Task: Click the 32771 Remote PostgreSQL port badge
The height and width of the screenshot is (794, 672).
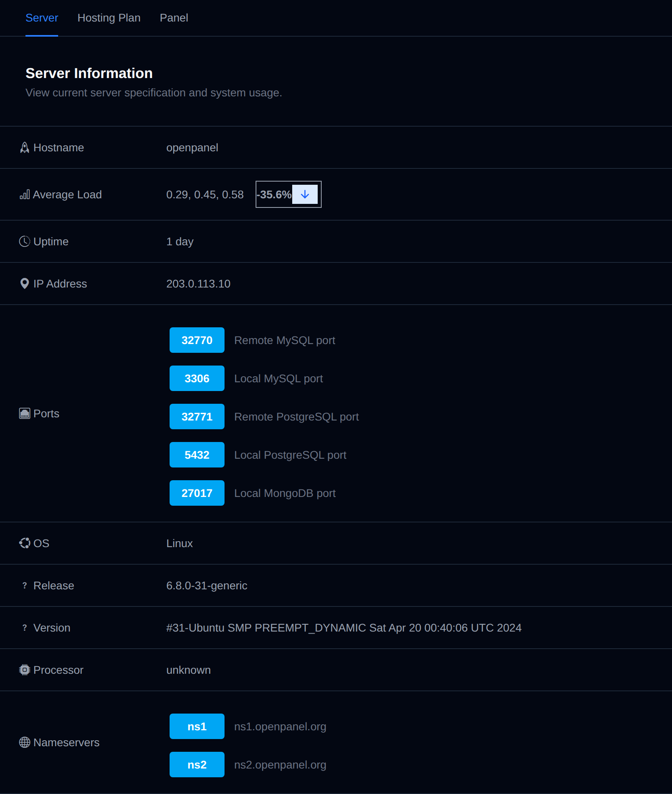Action: [197, 417]
